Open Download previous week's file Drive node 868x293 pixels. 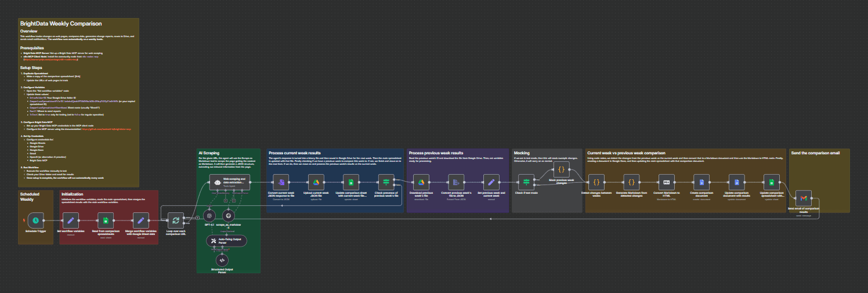pyautogui.click(x=421, y=182)
